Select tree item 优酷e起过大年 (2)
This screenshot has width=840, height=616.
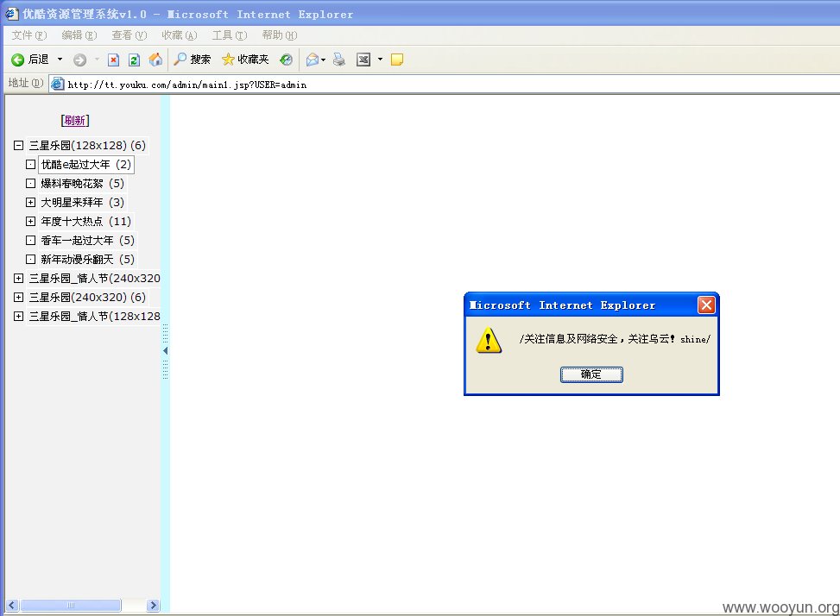click(x=86, y=164)
